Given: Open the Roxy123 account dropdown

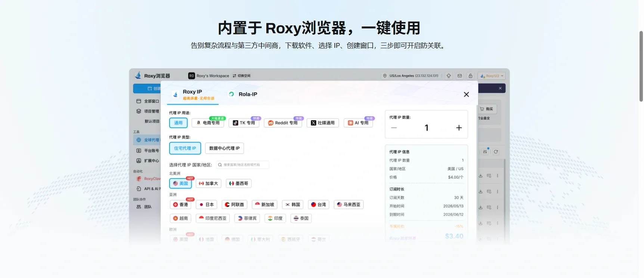Looking at the screenshot, I should [x=492, y=76].
